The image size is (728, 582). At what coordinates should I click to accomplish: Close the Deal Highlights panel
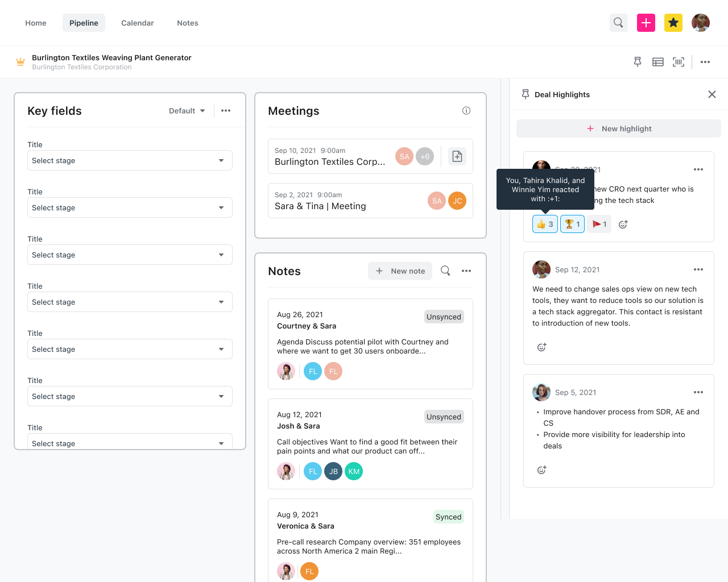(712, 94)
